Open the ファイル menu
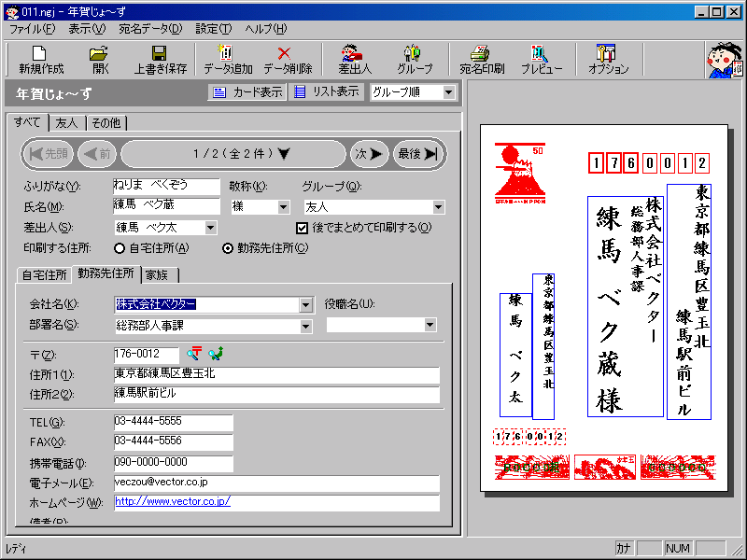The height and width of the screenshot is (560, 747). (x=33, y=29)
